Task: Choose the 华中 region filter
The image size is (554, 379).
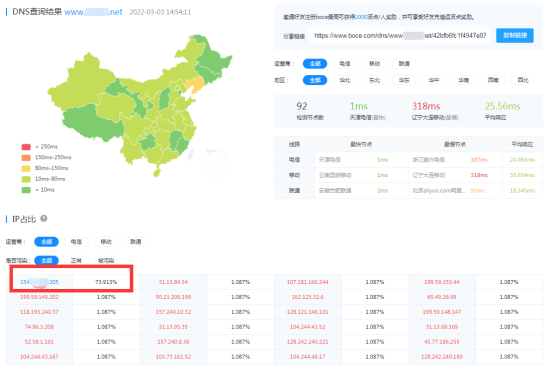Action: click(x=434, y=80)
